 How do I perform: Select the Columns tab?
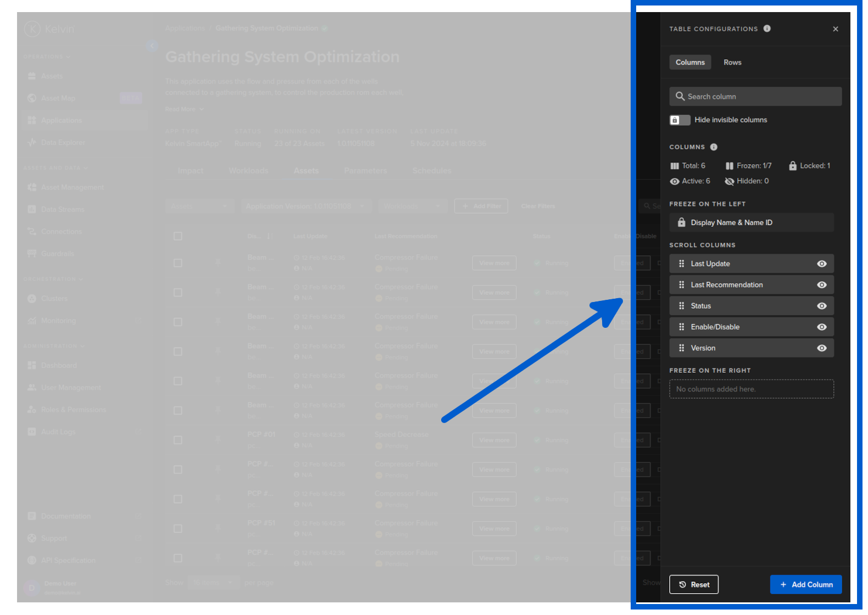690,63
